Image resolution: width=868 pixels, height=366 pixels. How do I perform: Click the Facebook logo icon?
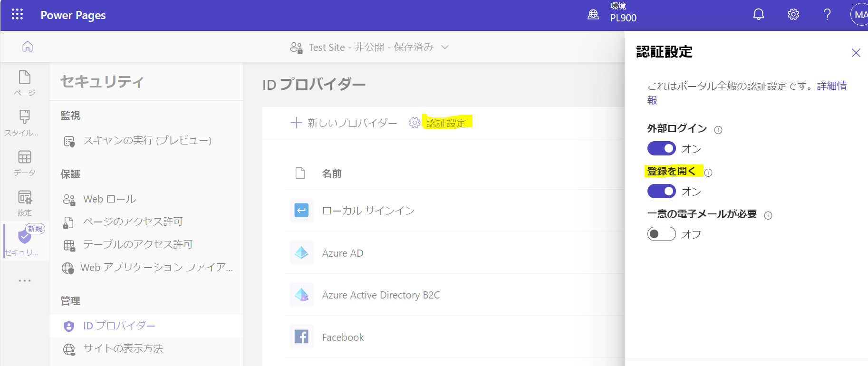pyautogui.click(x=301, y=337)
